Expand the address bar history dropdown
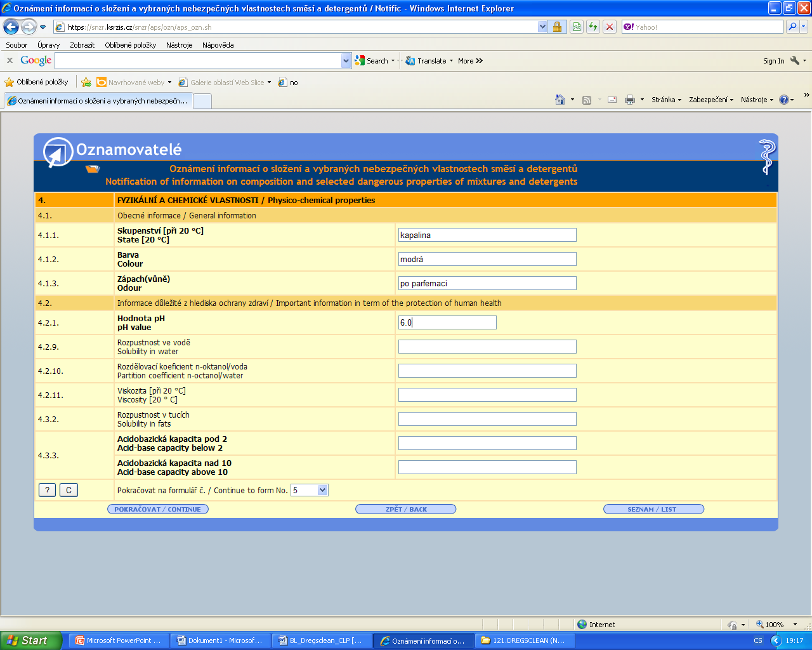Image resolution: width=812 pixels, height=650 pixels. click(542, 27)
